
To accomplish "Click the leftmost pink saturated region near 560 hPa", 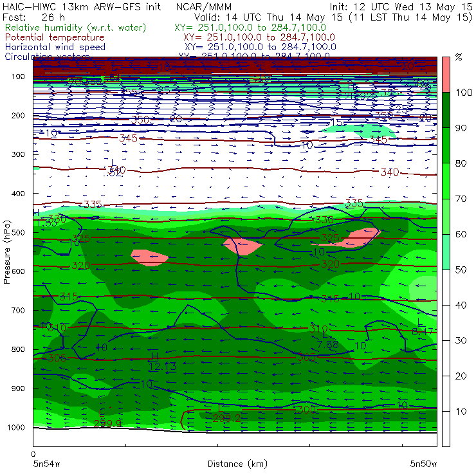I will coord(149,257).
